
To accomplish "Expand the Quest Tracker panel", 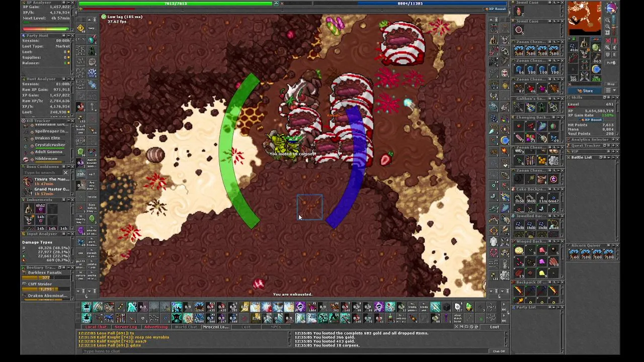I will 614,145.
